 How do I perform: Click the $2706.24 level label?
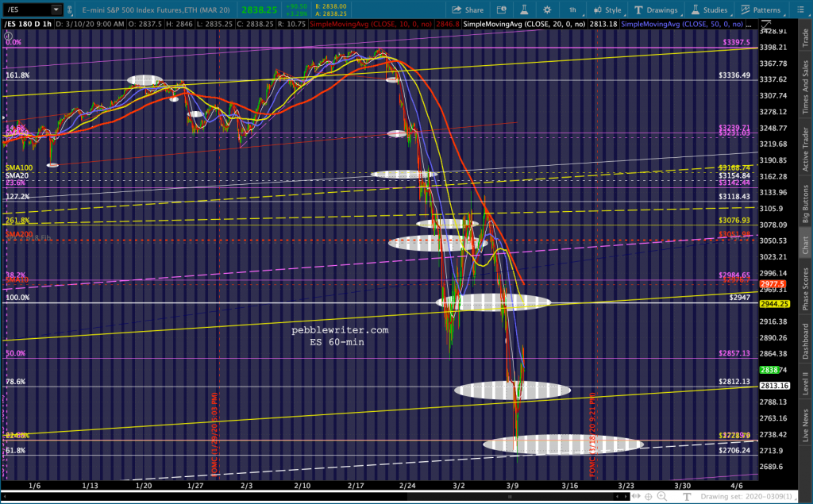pos(734,450)
